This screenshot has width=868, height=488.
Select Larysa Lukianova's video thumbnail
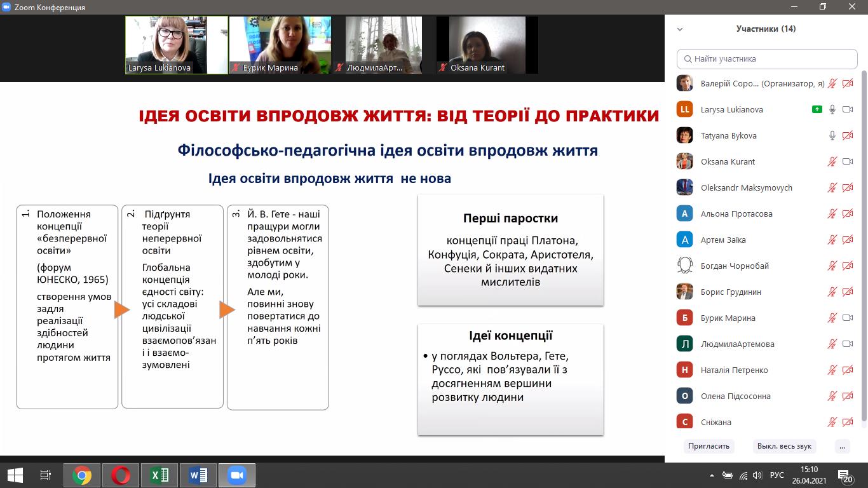tap(177, 44)
